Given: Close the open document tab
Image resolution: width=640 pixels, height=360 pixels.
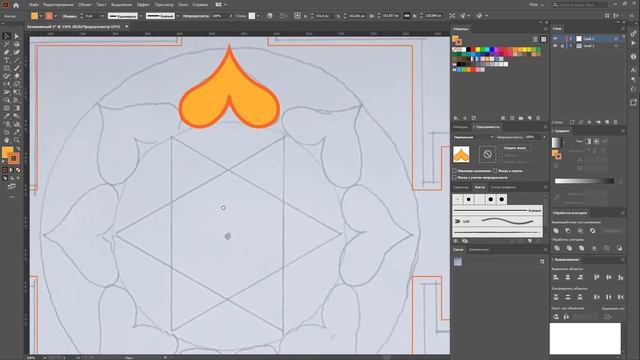Looking at the screenshot, I should tap(127, 27).
